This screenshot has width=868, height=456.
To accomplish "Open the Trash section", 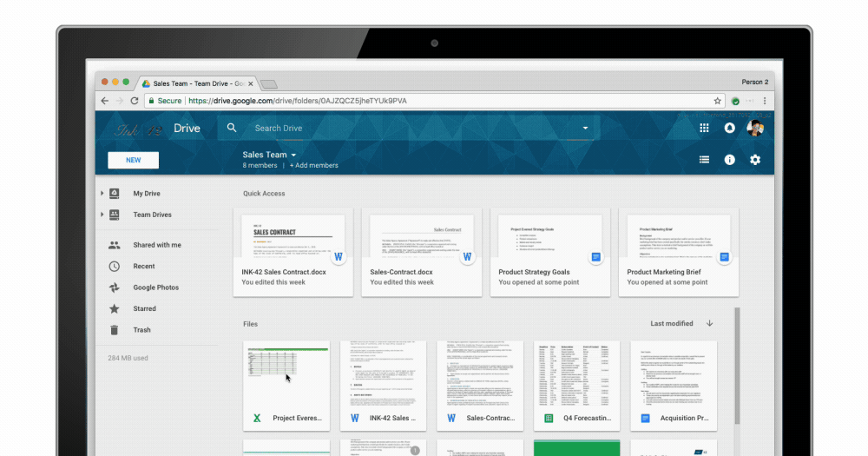I will pos(141,330).
